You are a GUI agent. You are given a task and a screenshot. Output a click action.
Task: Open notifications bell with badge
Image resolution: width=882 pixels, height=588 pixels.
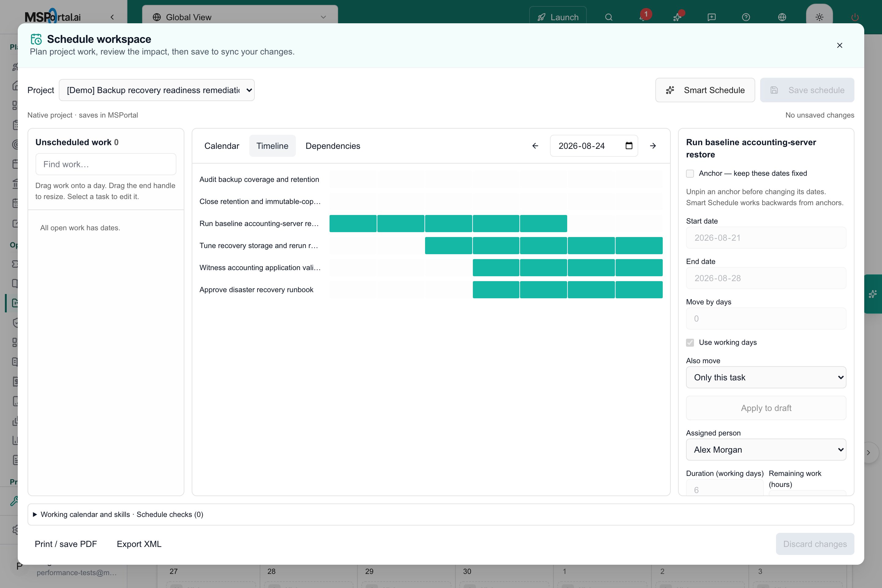coord(643,17)
